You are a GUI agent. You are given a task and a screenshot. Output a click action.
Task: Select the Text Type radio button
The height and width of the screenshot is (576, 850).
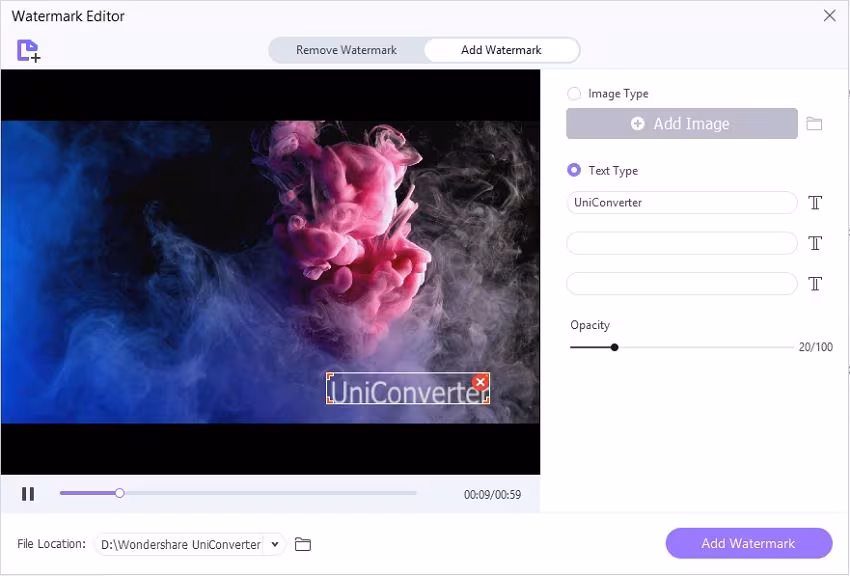pos(574,170)
